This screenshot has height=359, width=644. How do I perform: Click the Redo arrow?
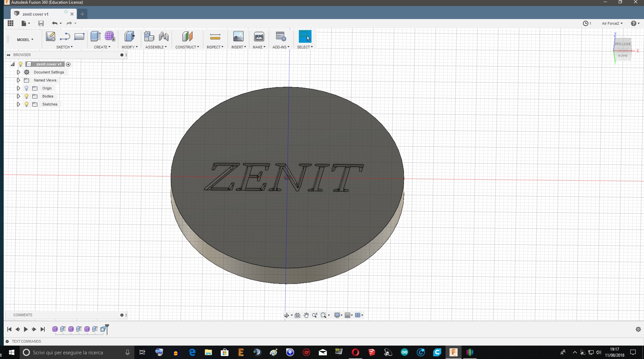point(69,23)
